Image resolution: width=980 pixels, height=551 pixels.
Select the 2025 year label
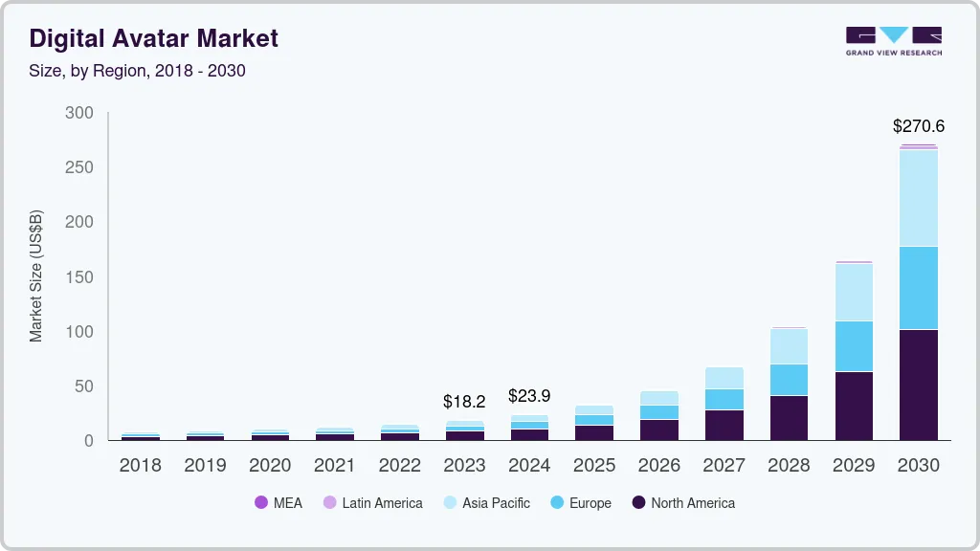tap(593, 466)
